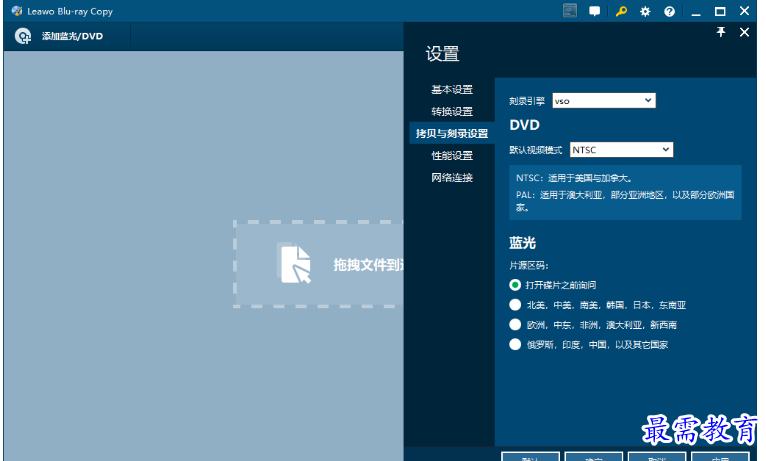
Task: Click the 设置 panel heading
Action: (x=443, y=54)
